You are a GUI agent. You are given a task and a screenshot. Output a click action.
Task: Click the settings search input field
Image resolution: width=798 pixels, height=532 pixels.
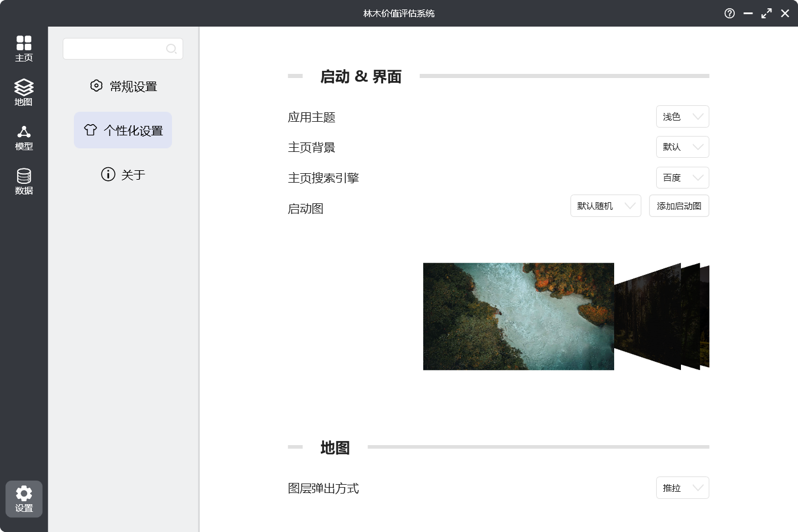click(x=115, y=49)
